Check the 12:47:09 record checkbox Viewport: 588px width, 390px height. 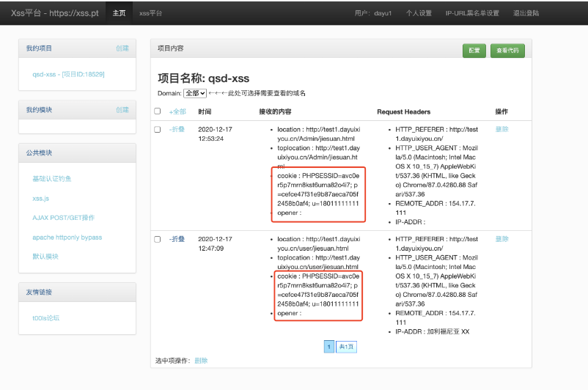pyautogui.click(x=158, y=239)
